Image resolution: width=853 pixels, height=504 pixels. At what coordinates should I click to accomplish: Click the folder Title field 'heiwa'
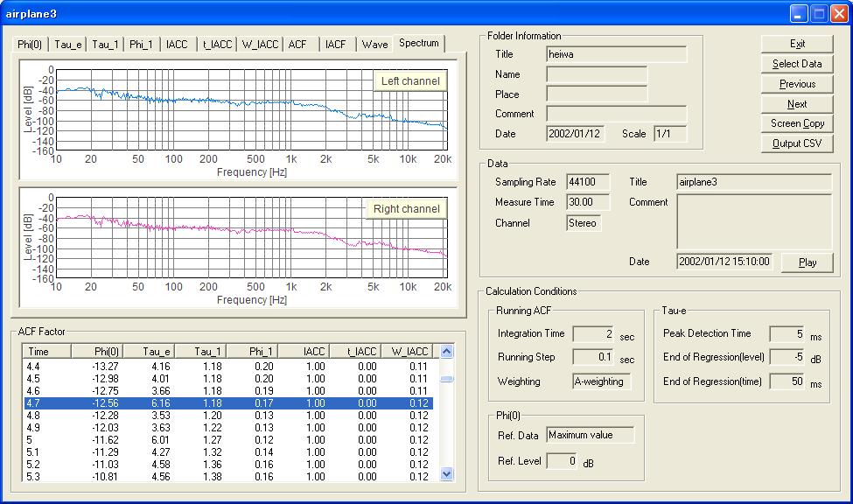pos(616,54)
